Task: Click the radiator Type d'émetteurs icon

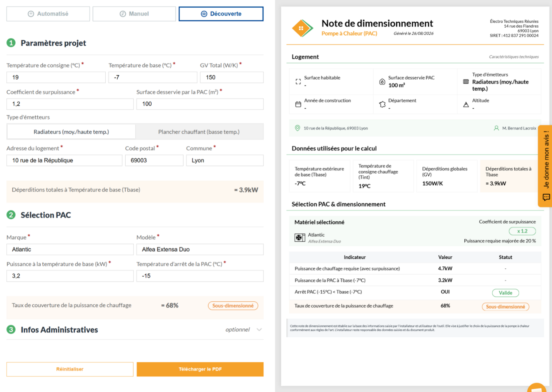Action: 466,82
